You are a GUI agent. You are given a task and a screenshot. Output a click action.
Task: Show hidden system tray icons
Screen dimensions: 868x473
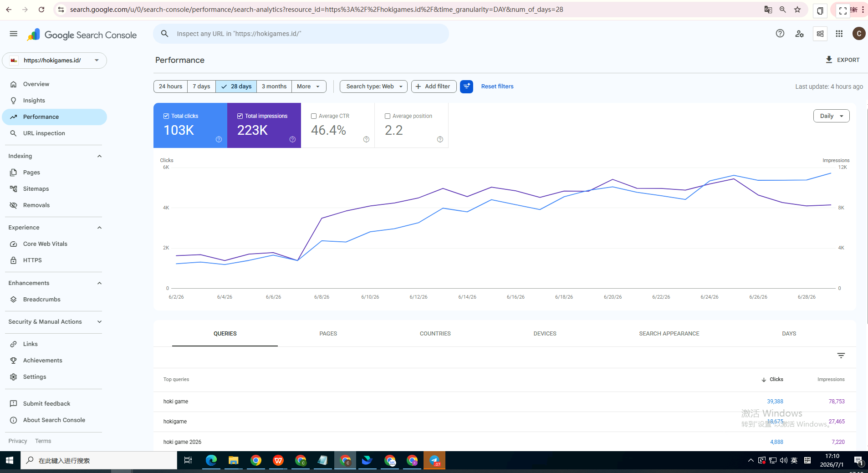pyautogui.click(x=751, y=460)
